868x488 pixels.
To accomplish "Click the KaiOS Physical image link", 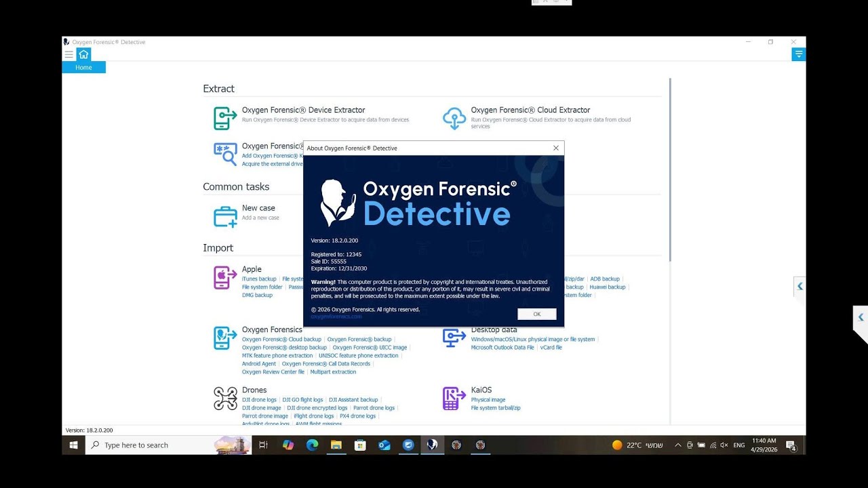I will pyautogui.click(x=488, y=399).
